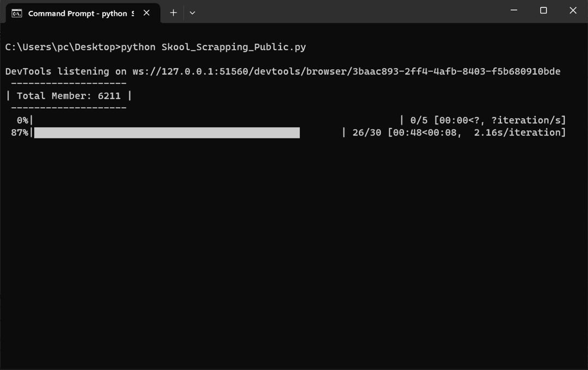
Task: Click the Total Member: 6211 line
Action: pos(65,96)
